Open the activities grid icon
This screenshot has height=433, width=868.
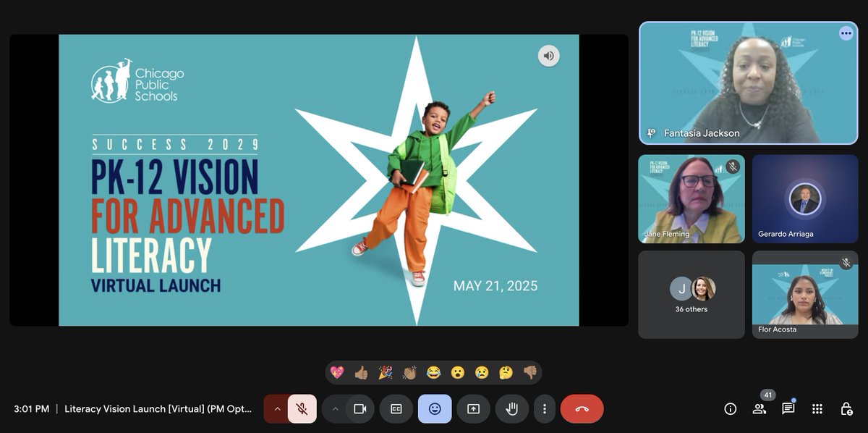(817, 409)
